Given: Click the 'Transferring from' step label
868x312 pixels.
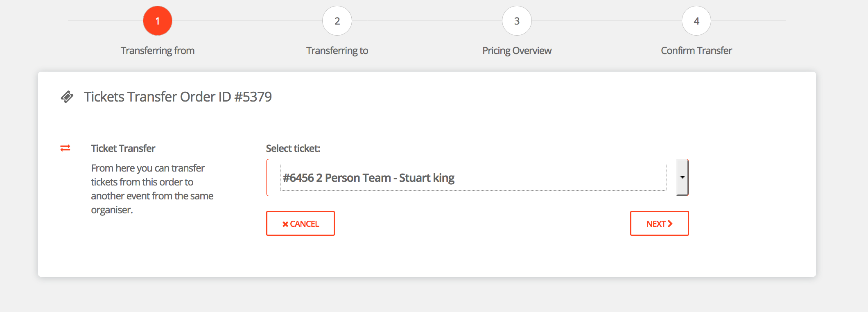Looking at the screenshot, I should (158, 51).
